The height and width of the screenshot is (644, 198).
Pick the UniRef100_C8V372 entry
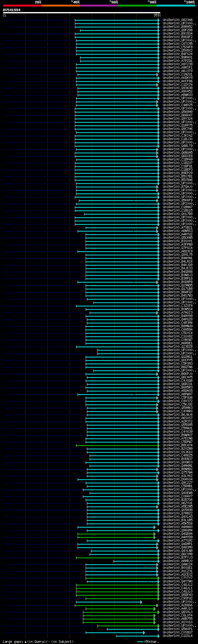[x=178, y=401]
